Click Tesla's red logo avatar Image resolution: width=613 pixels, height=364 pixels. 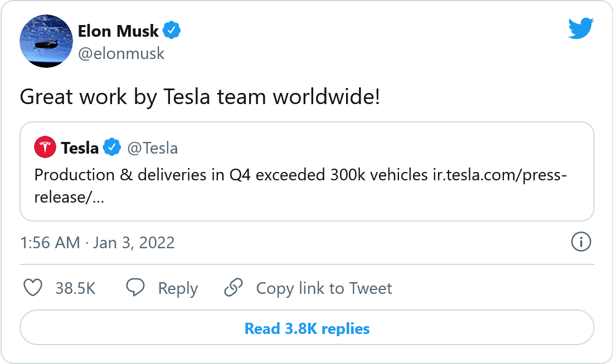(x=45, y=147)
